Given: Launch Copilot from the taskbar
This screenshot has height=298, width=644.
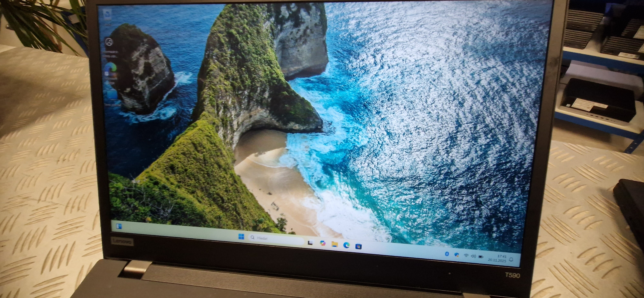Looking at the screenshot, I should (322, 243).
